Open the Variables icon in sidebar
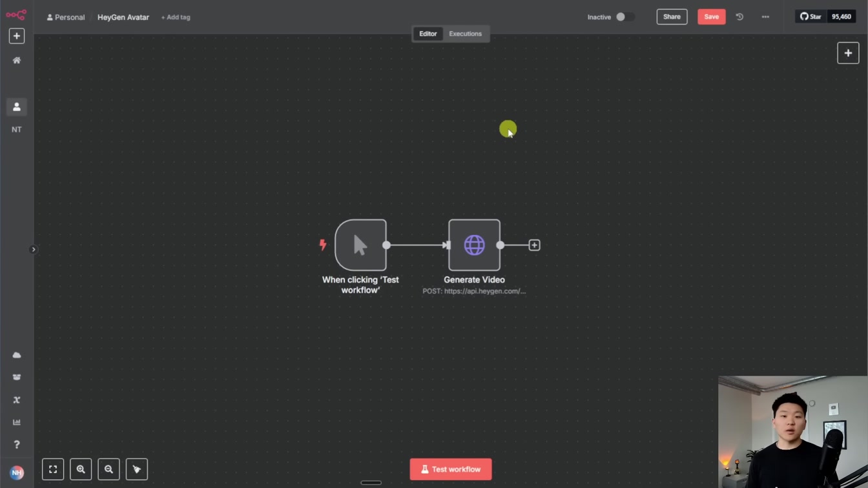Screen dimensions: 868x488 pyautogui.click(x=17, y=400)
